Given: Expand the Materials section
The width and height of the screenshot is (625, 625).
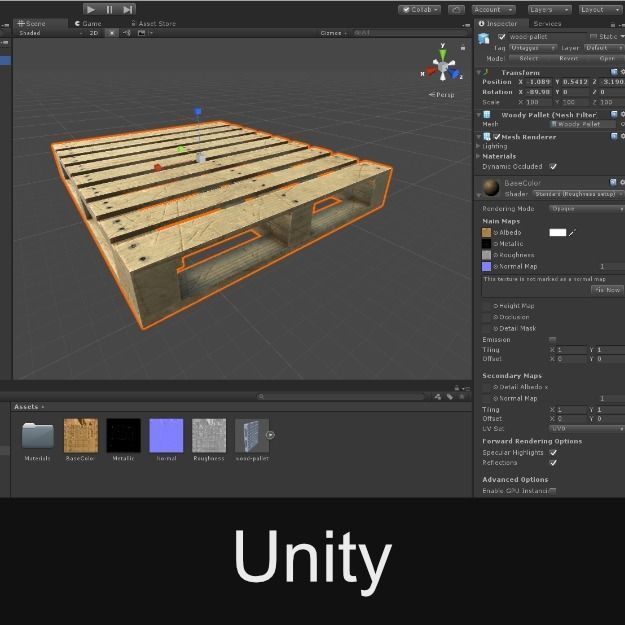Looking at the screenshot, I should 478,156.
